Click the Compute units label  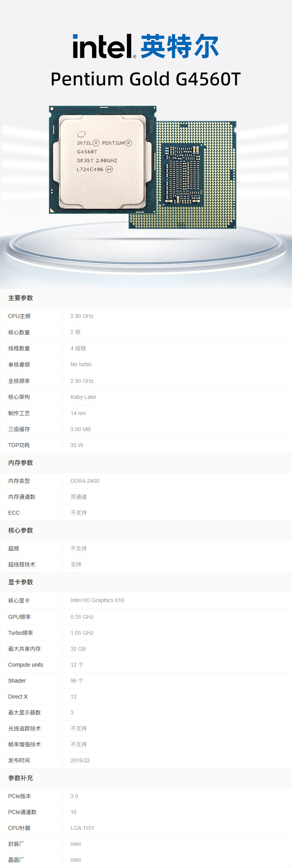pos(26,665)
